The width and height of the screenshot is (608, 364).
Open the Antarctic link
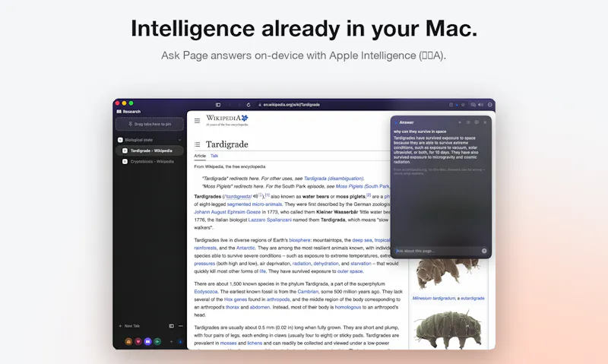(245, 248)
